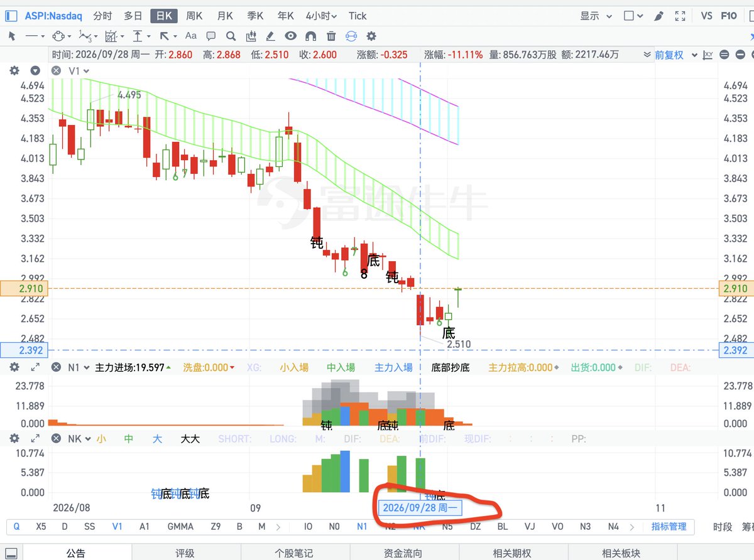Open the 资金流向 capital flow tab
Screen dimensions: 754x560
403,553
